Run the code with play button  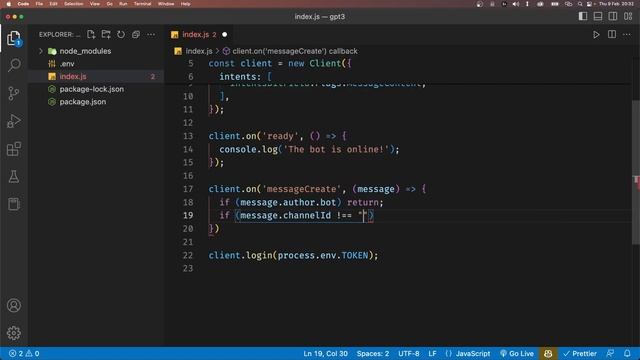[596, 35]
